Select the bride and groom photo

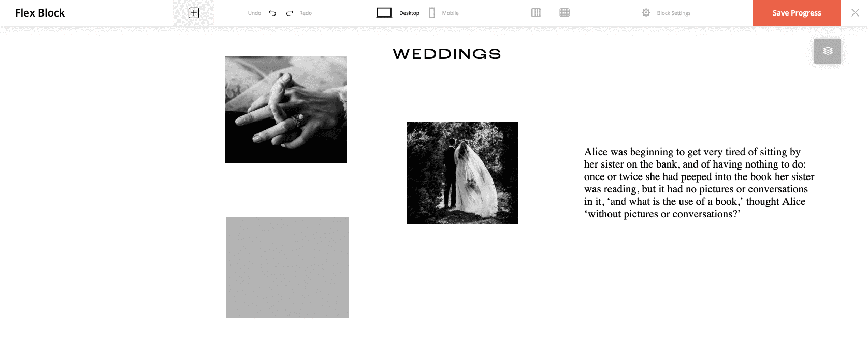tap(462, 173)
